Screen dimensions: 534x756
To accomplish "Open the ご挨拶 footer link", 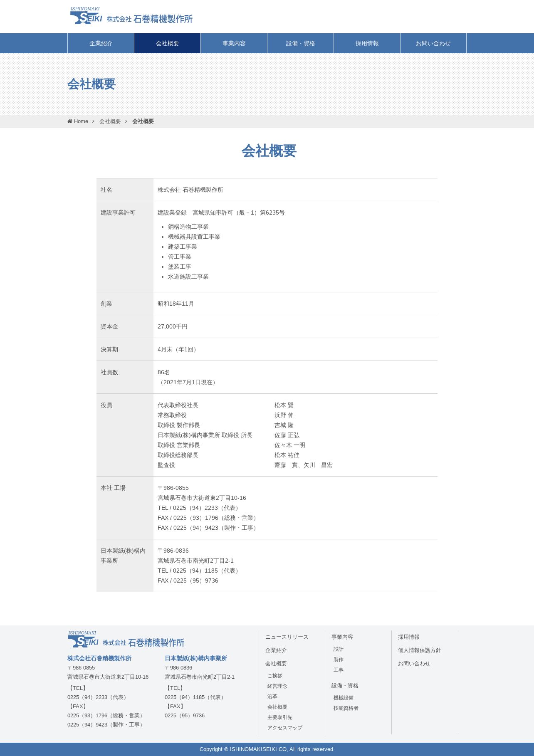I will tap(275, 676).
